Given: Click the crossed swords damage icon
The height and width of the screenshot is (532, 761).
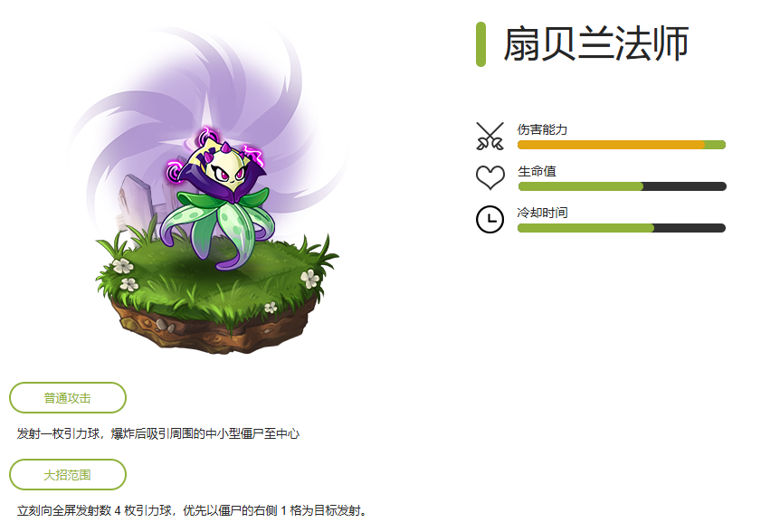Looking at the screenshot, I should 490,136.
